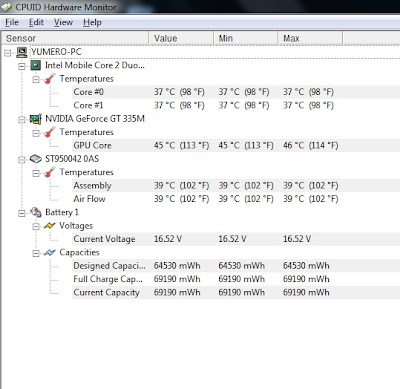The height and width of the screenshot is (389, 400).
Task: Open the View menu
Action: (x=63, y=22)
